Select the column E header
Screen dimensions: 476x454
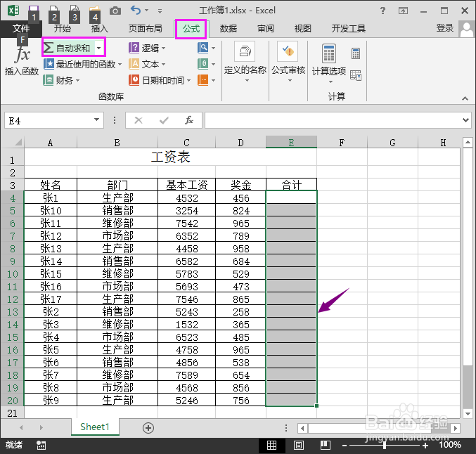click(x=291, y=143)
